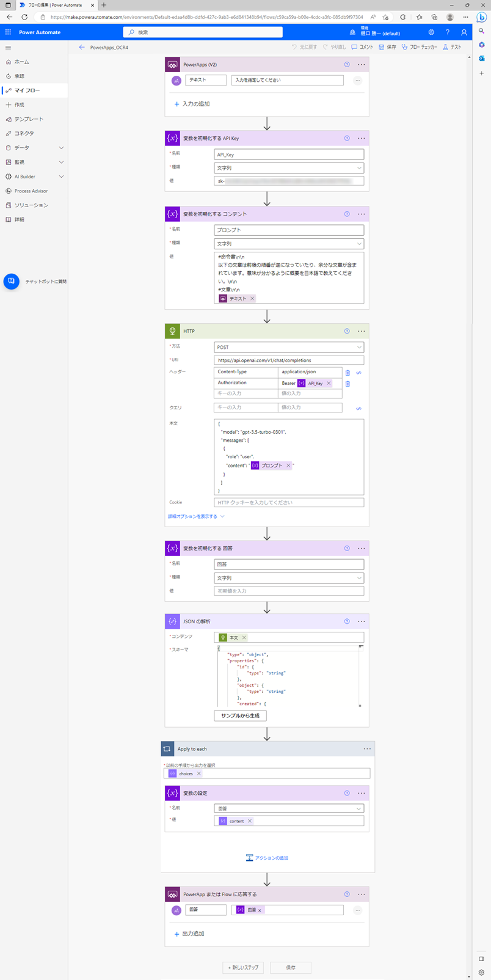Delete the Content-Type header row

(x=347, y=372)
